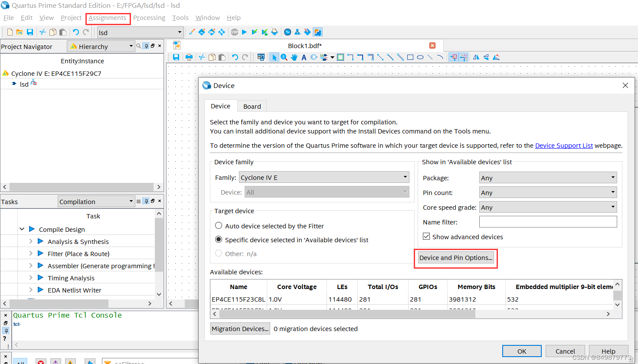Close Block1.bdf tab with red X

click(x=432, y=45)
